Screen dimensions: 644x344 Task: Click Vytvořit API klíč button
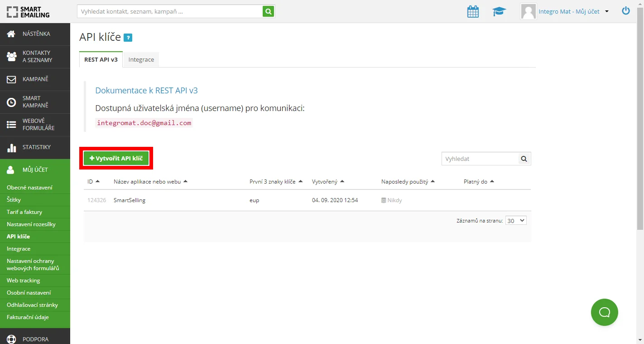click(x=116, y=158)
